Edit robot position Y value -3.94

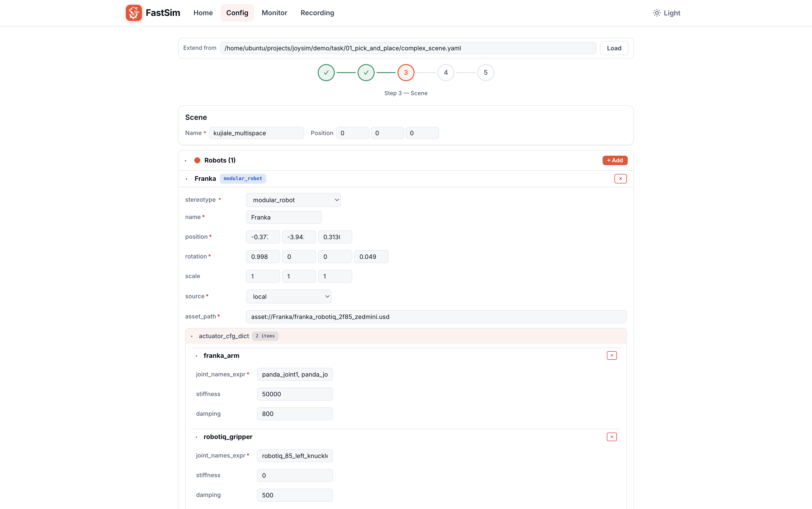tap(299, 237)
